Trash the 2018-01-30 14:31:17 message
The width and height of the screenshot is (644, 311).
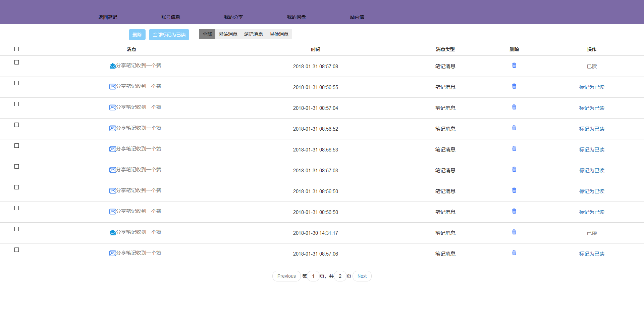514,232
